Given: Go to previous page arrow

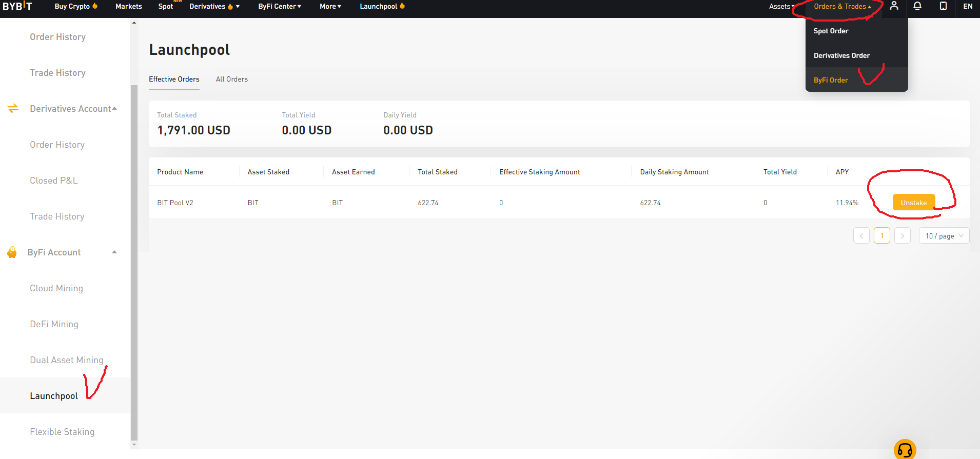Looking at the screenshot, I should click(861, 236).
